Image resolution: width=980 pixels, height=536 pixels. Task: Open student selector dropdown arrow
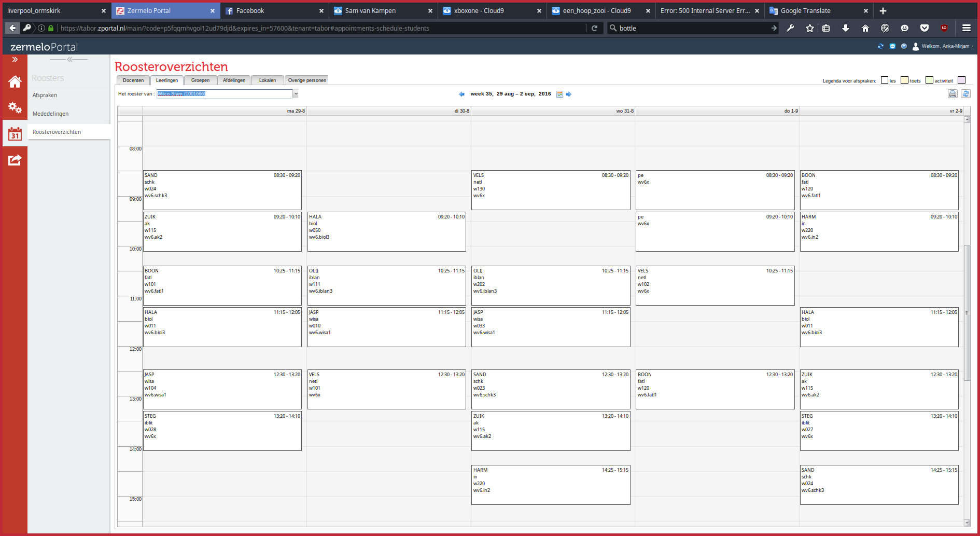coord(296,94)
